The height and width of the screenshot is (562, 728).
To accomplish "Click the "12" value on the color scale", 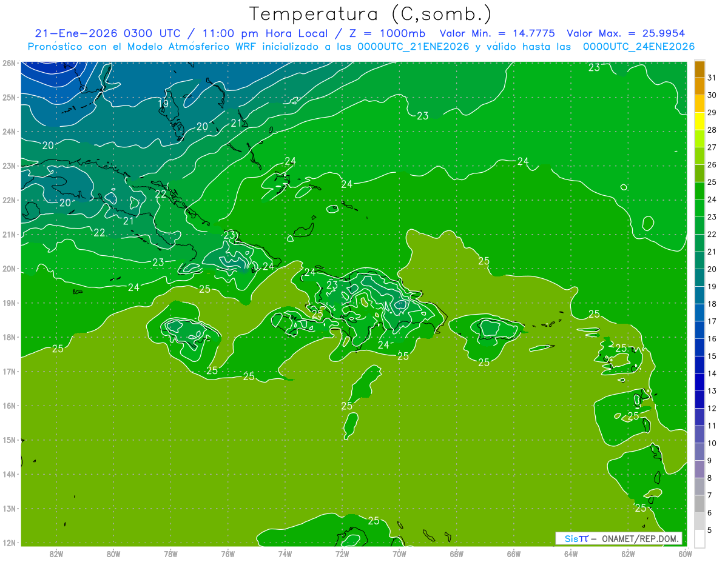I will click(712, 408).
